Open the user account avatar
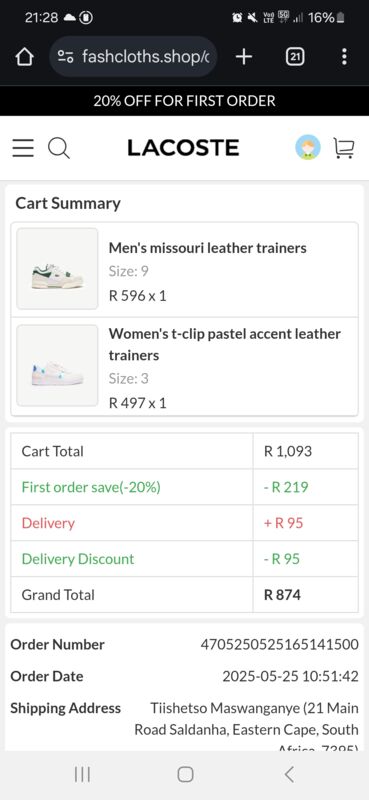This screenshot has height=800, width=369. point(308,148)
